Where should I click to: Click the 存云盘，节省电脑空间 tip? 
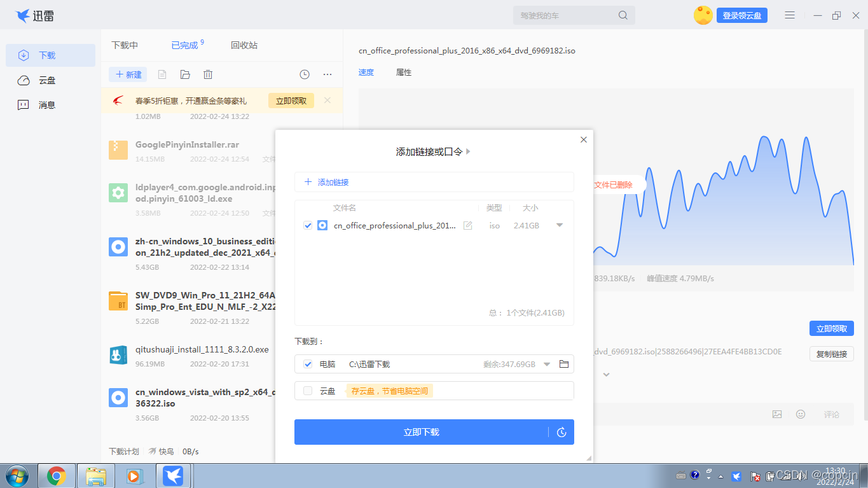[x=390, y=391]
